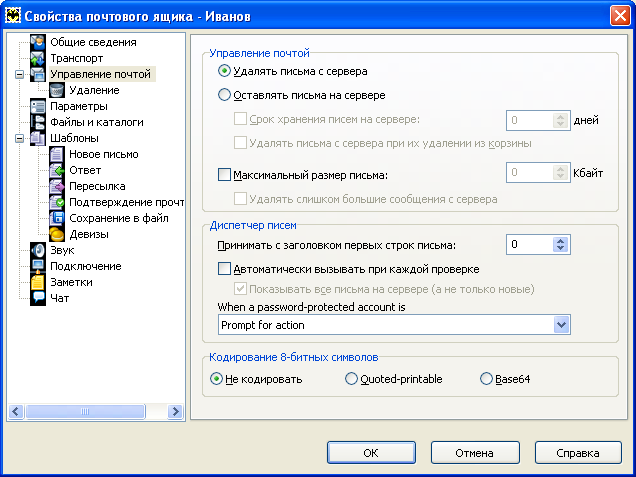Click right arrow of the tree scrollbar
This screenshot has height=477, width=636.
coord(176,411)
